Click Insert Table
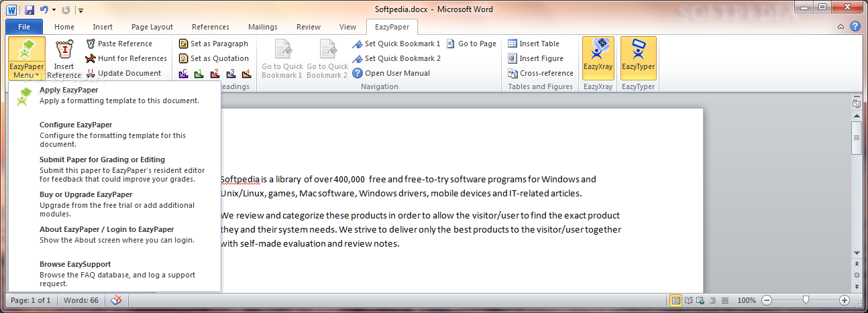This screenshot has width=868, height=313. click(x=533, y=44)
